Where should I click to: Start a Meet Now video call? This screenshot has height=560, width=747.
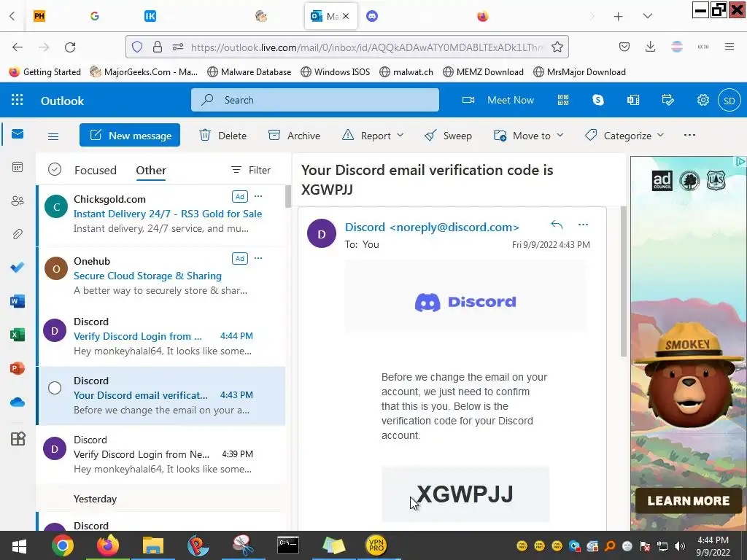498,100
